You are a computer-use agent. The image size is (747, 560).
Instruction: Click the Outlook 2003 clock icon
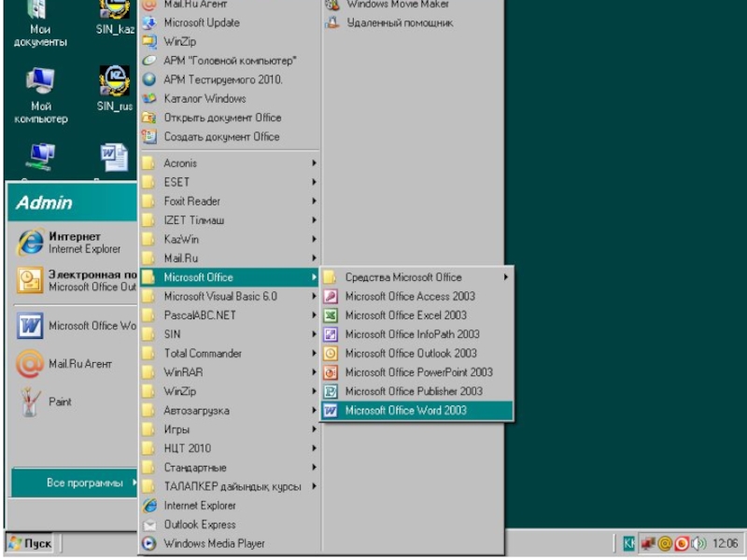pos(331,354)
